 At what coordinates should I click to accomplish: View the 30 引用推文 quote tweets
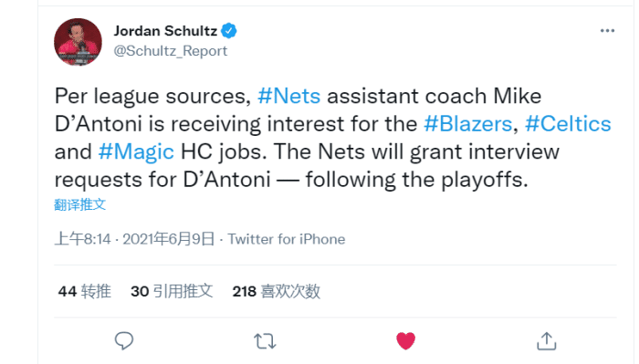172,292
